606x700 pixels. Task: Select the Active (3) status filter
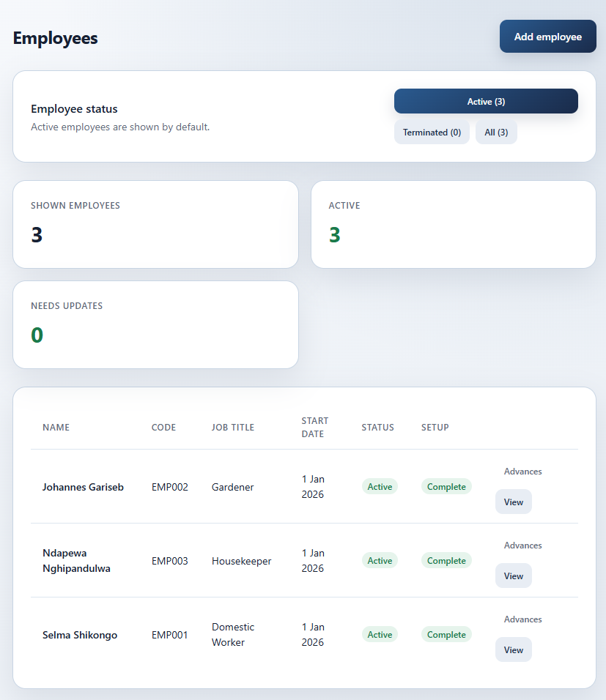[x=487, y=101]
